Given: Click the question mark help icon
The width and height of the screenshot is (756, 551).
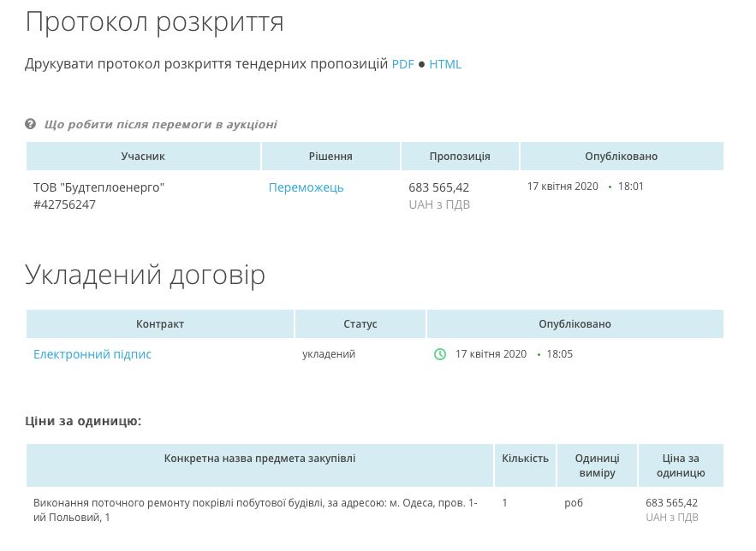Looking at the screenshot, I should (x=30, y=124).
